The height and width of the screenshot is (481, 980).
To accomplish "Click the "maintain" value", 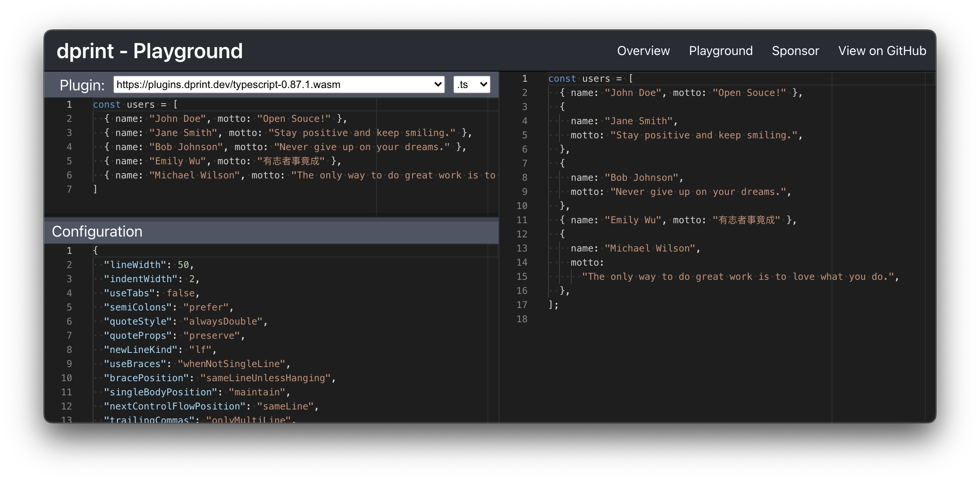I will click(257, 392).
